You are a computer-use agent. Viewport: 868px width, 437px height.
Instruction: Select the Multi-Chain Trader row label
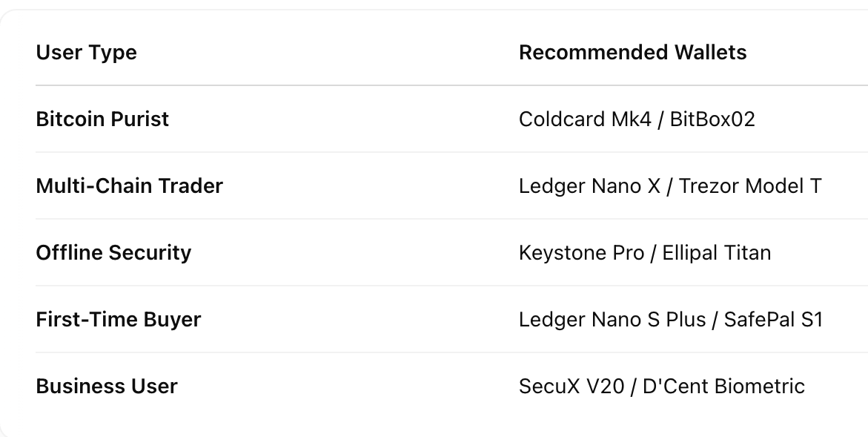click(129, 186)
